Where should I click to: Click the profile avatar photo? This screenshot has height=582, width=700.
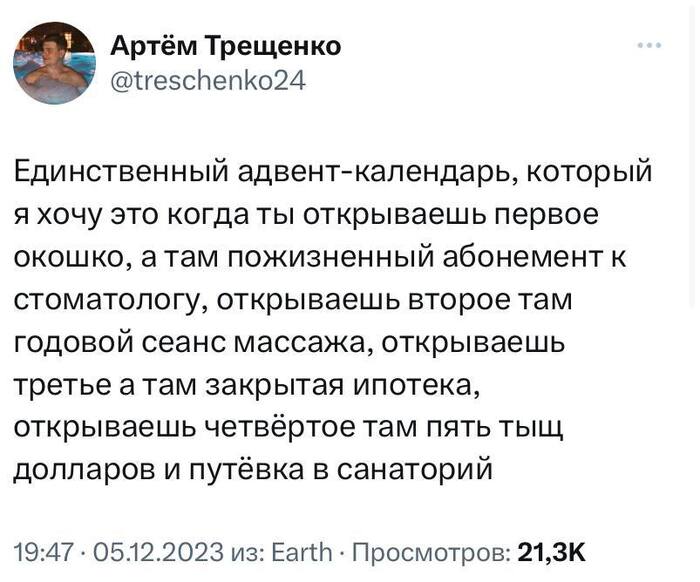(54, 63)
